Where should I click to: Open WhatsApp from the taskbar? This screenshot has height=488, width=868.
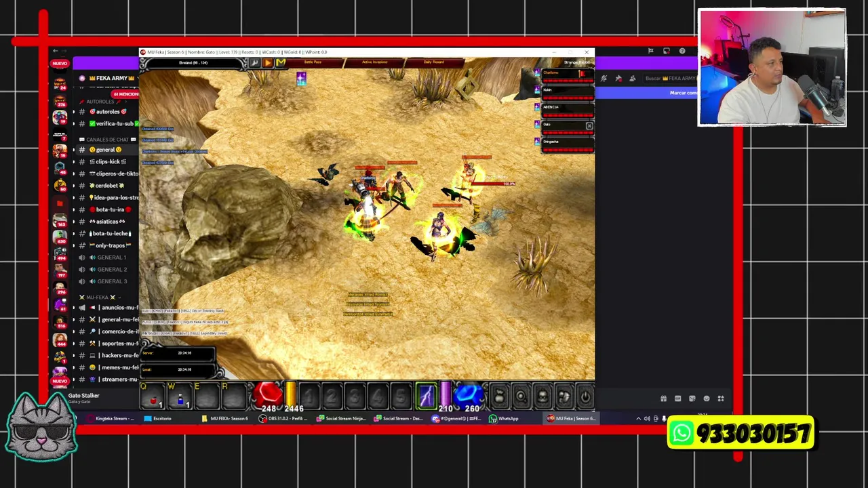click(x=503, y=418)
